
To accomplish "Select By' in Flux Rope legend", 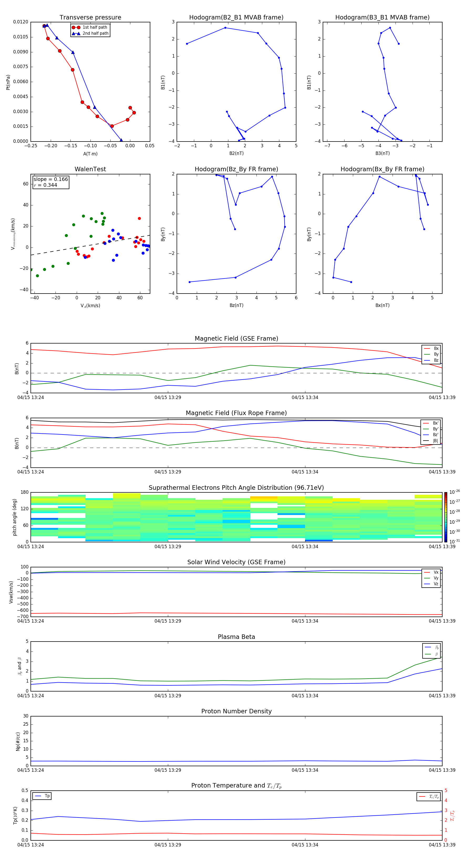I will pyautogui.click(x=431, y=429).
